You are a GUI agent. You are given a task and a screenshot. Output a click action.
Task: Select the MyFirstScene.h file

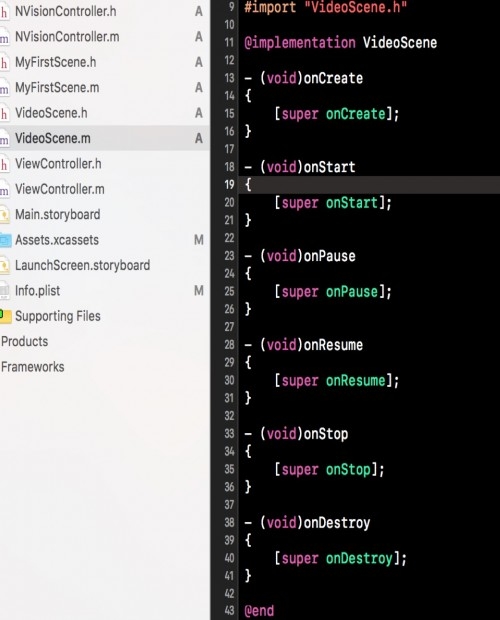55,62
